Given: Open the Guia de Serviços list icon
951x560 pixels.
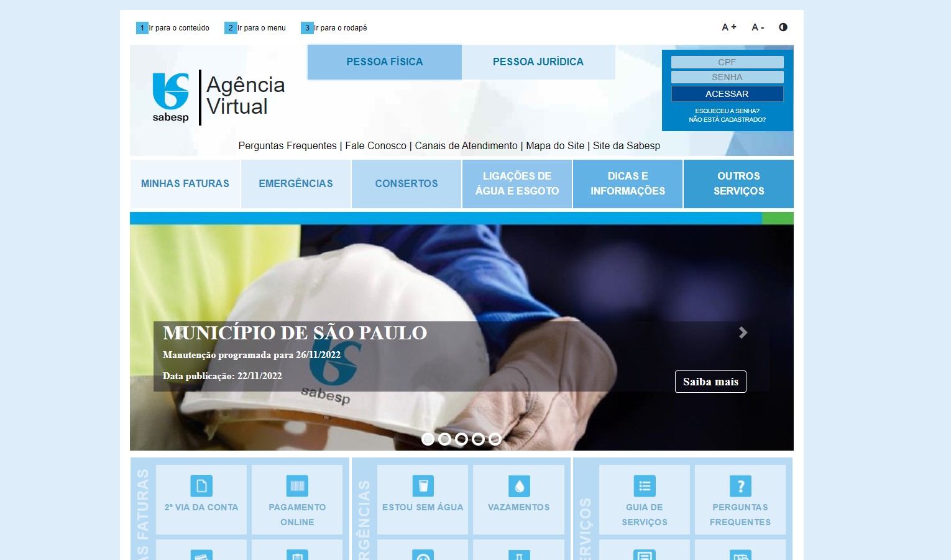Looking at the screenshot, I should tap(645, 485).
